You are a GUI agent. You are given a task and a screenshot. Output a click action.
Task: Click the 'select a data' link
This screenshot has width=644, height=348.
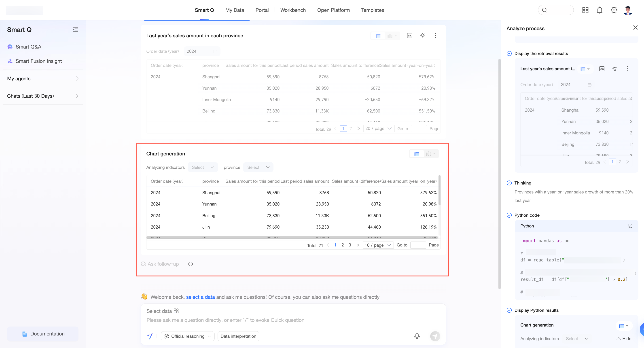pos(200,297)
